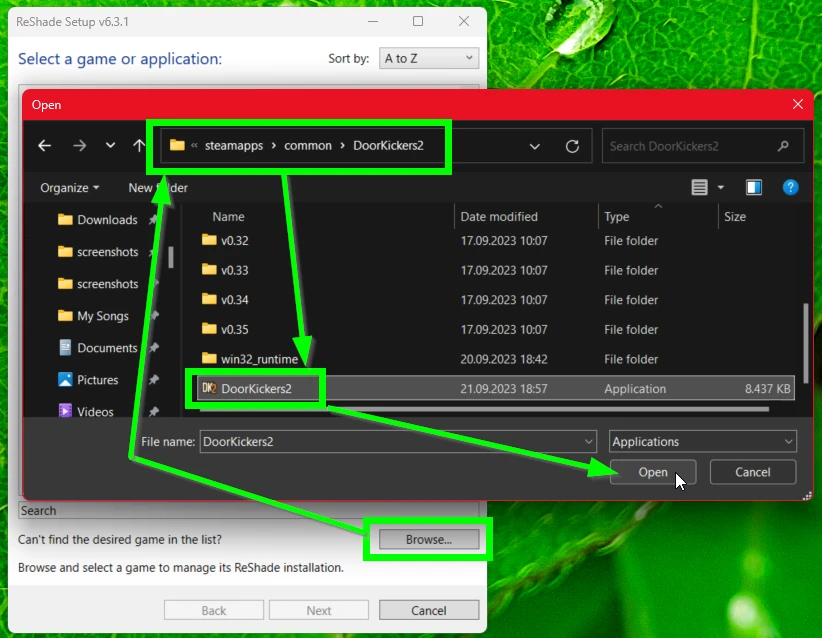Click the navigation pane scrollbar
The height and width of the screenshot is (638, 822).
171,257
